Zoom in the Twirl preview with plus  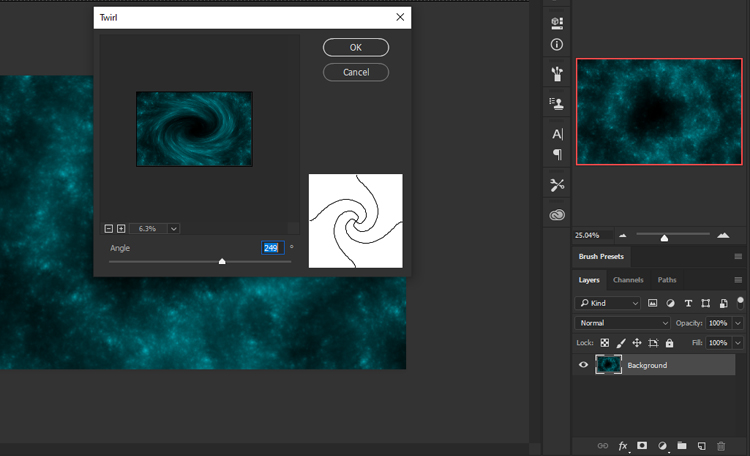tap(121, 229)
